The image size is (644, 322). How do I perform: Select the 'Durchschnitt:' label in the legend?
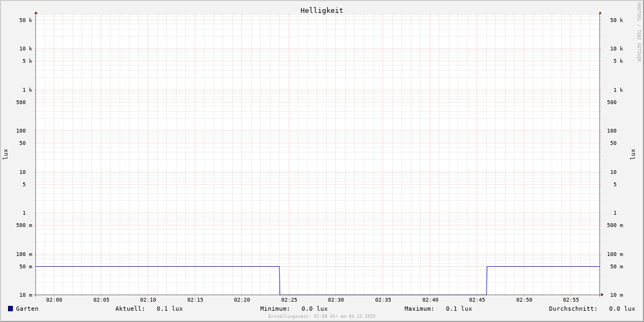pyautogui.click(x=573, y=309)
